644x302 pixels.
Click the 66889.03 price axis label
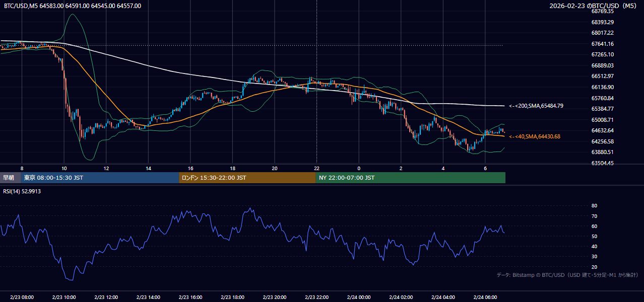603,65
